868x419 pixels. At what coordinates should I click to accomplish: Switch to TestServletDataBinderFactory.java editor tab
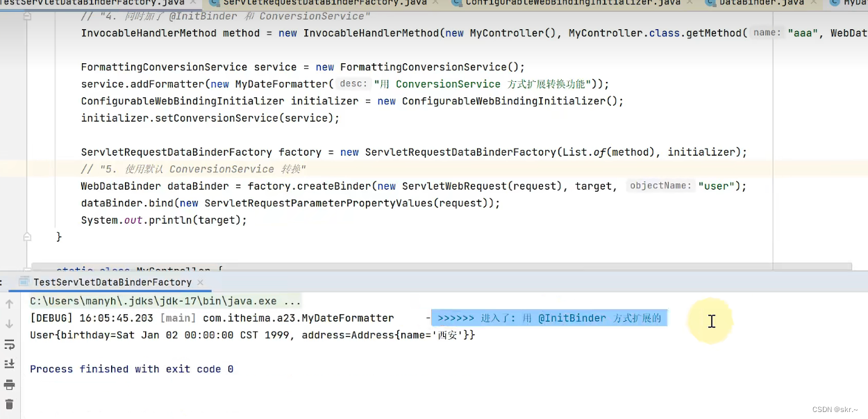(x=93, y=3)
